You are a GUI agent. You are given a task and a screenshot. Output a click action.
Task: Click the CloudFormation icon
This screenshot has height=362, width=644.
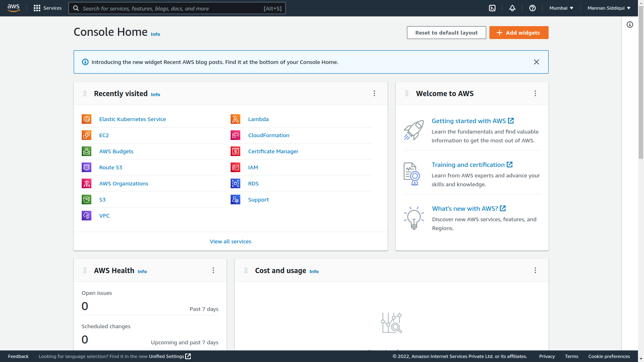235,135
